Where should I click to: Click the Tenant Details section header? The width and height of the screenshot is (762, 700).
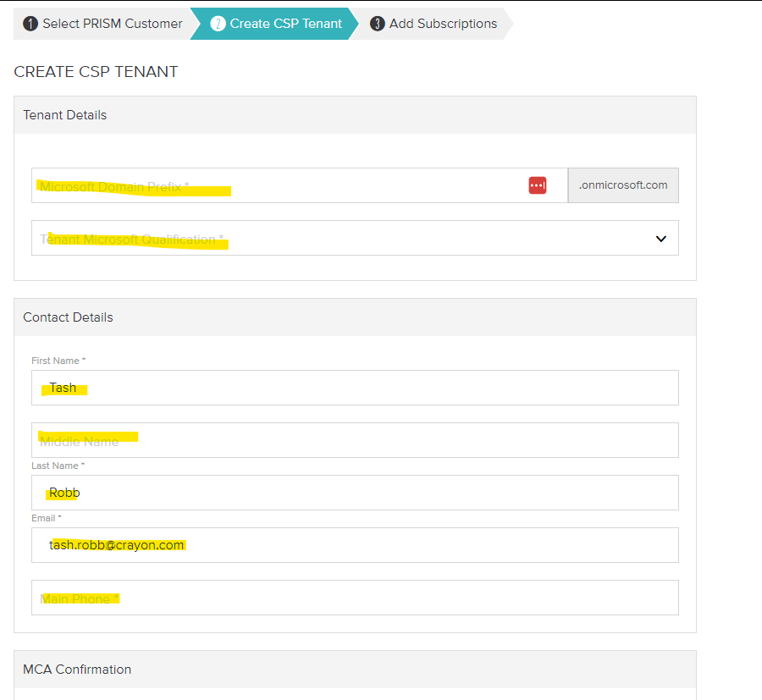coord(64,115)
